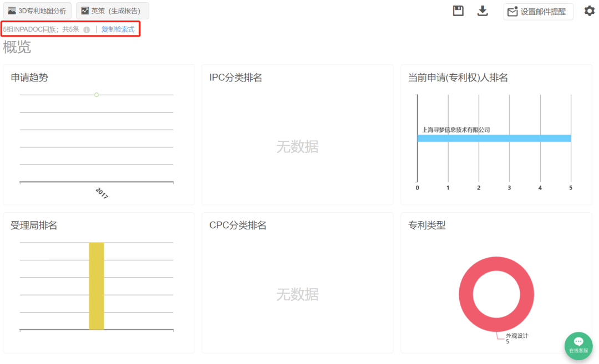Open the settings gear icon
Screen dimensions: 599x364
click(x=589, y=11)
